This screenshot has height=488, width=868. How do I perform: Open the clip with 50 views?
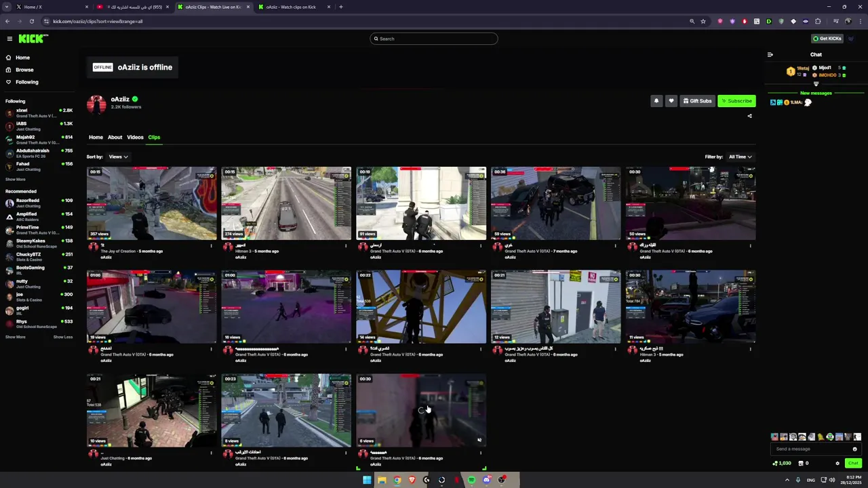[x=690, y=203]
